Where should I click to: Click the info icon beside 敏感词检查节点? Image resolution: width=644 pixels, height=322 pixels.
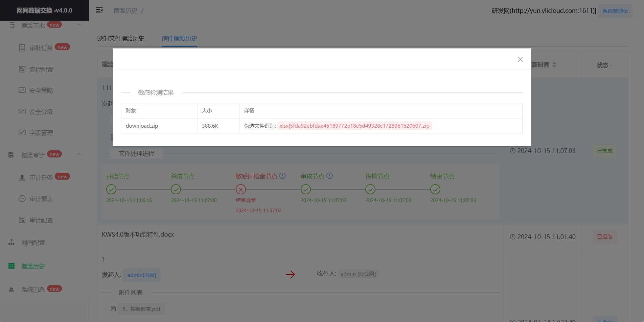[282, 176]
